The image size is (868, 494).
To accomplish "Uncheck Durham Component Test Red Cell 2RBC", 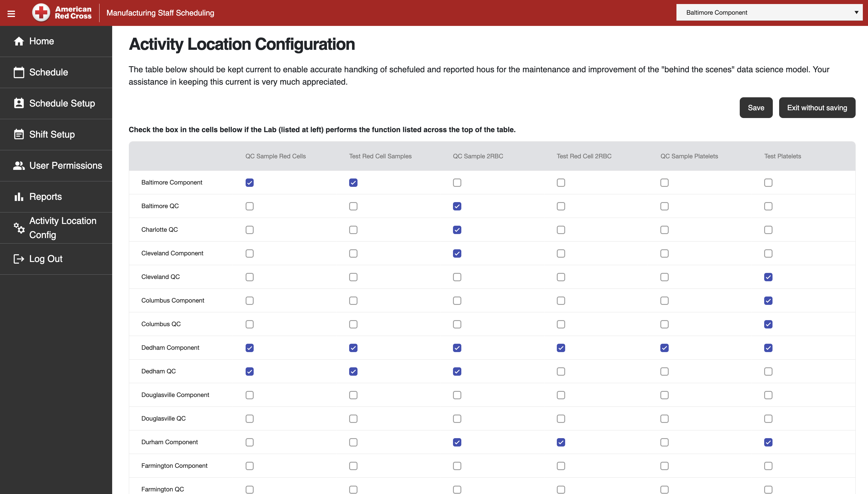I will (561, 442).
